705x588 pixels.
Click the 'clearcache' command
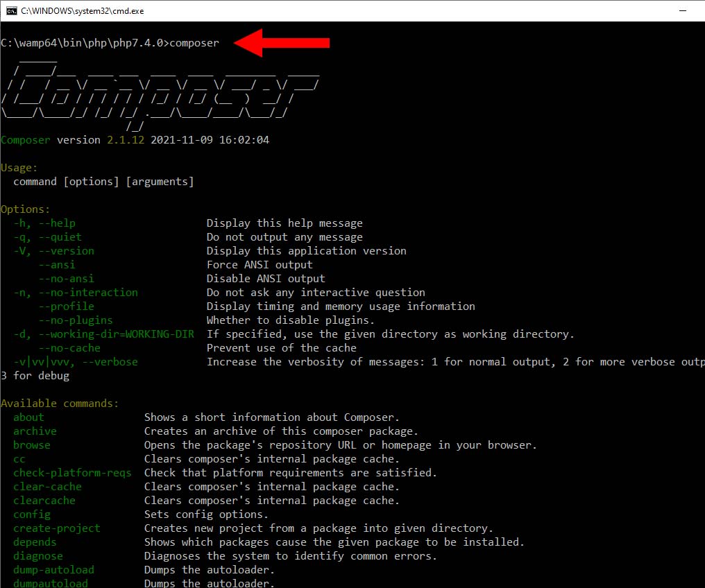pyautogui.click(x=44, y=501)
